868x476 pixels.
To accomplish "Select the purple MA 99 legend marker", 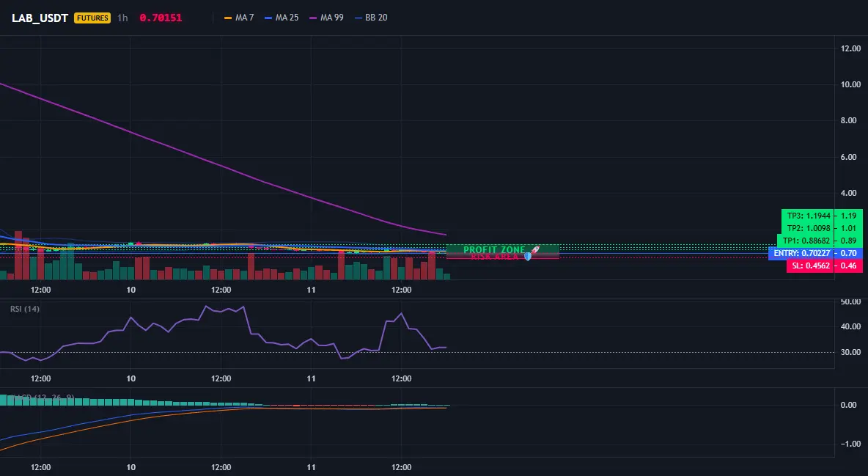I will (313, 18).
